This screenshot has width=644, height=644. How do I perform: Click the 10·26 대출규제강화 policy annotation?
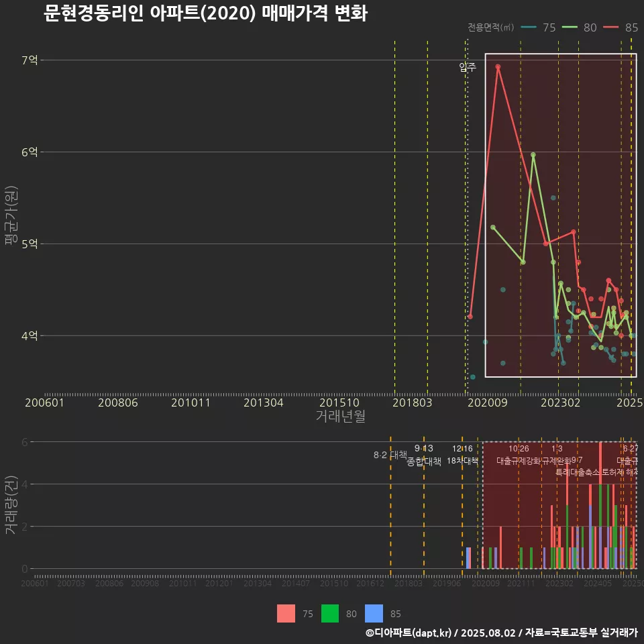click(x=519, y=455)
